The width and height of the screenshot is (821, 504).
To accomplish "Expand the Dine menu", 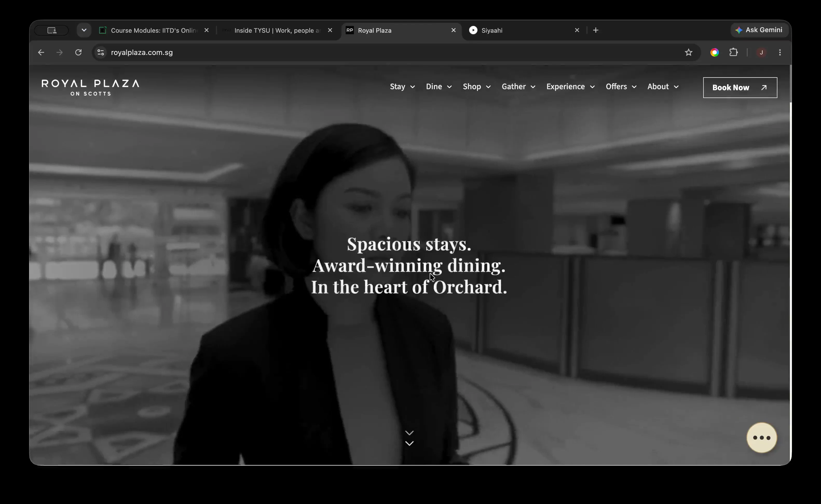I will pos(439,87).
